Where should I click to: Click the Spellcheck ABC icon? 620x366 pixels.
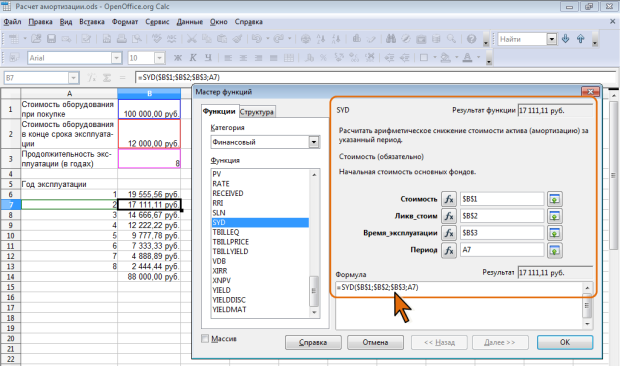click(157, 39)
